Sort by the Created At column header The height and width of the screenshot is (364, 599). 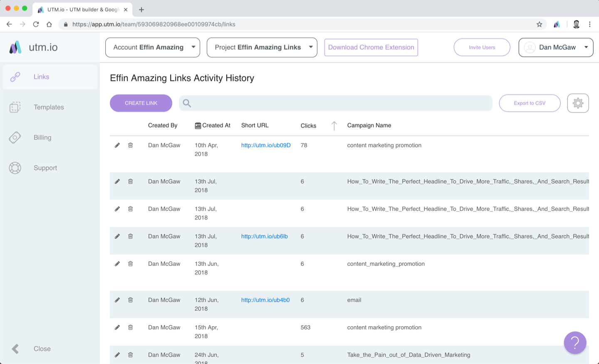(x=216, y=126)
